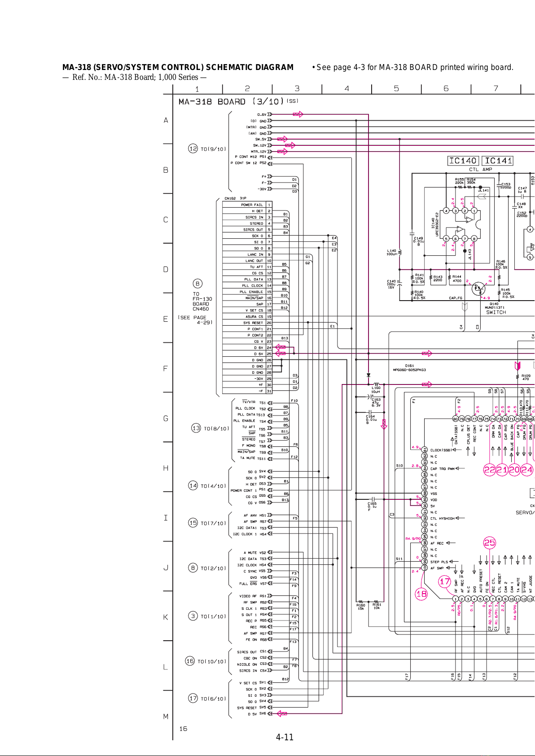Image resolution: width=535 pixels, height=756 pixels.
Task: Click the "CN162 31P" connector label
Action: coord(235,198)
